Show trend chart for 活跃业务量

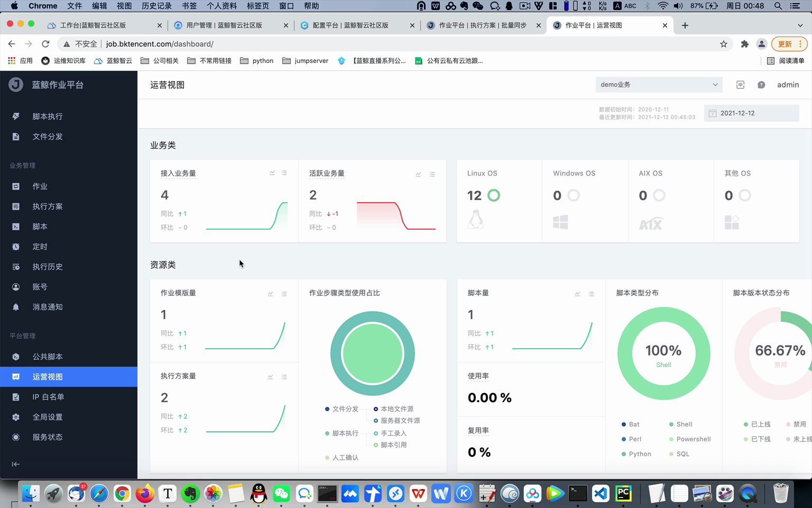click(x=418, y=174)
